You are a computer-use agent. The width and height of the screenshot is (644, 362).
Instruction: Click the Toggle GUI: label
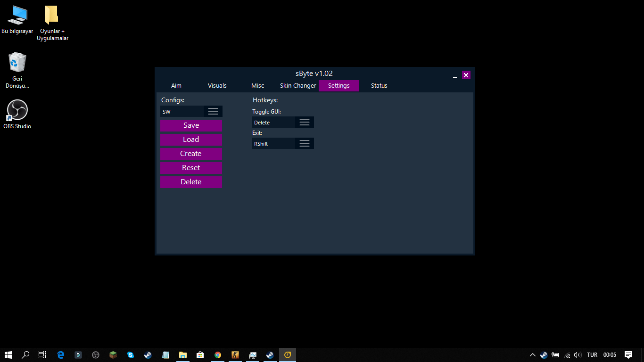[266, 112]
